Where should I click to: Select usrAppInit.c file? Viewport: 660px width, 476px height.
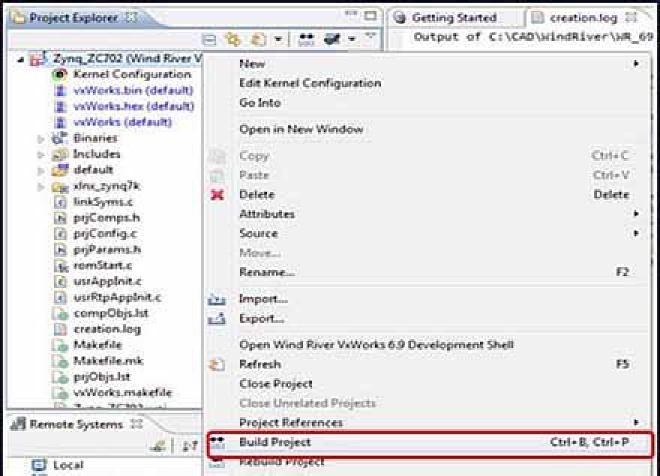[107, 281]
